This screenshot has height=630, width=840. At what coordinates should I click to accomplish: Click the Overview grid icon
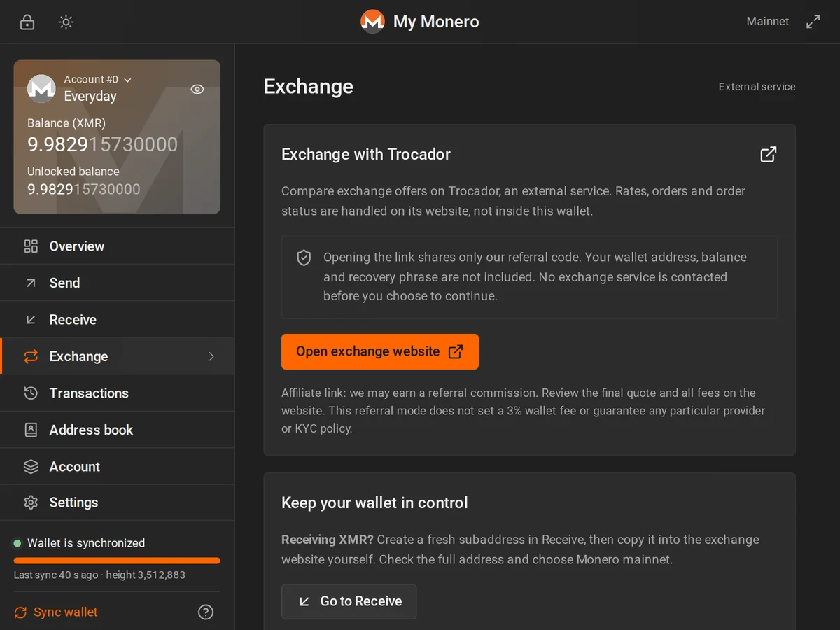pos(31,246)
